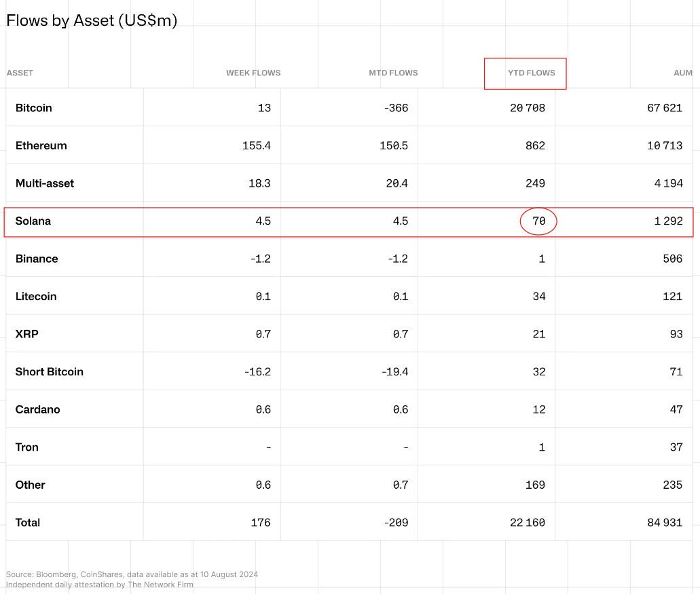Select Multi-asset YTD flows value 249

[x=535, y=183]
